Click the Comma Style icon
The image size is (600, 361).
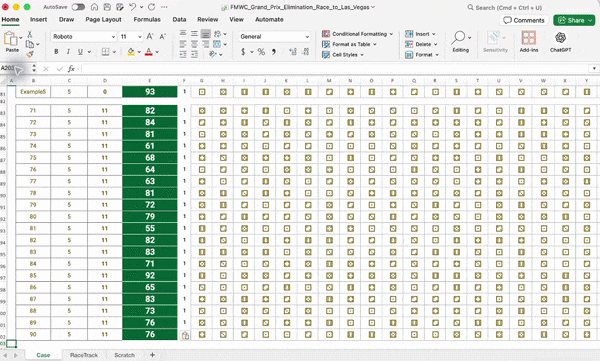[274, 52]
